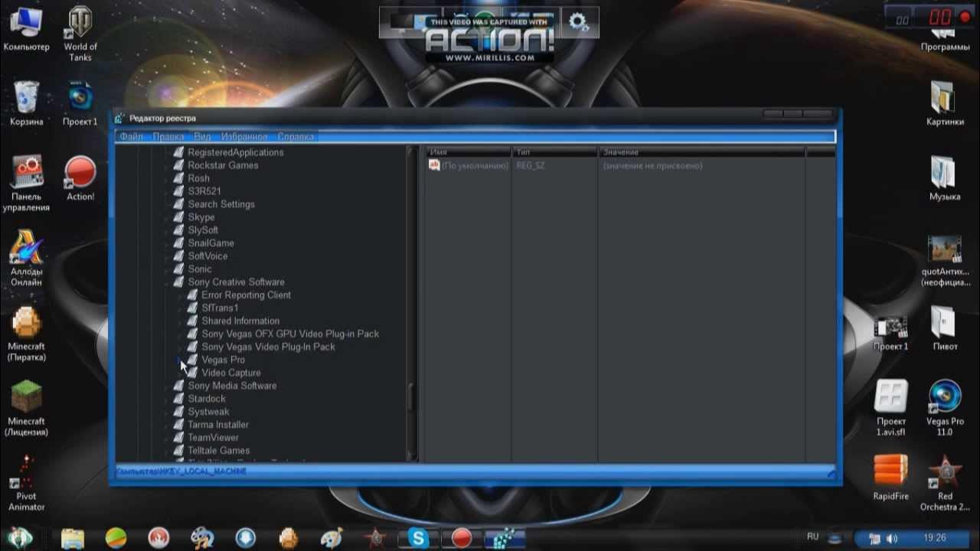Expand the Stardock key
The height and width of the screenshot is (551, 980).
click(167, 399)
